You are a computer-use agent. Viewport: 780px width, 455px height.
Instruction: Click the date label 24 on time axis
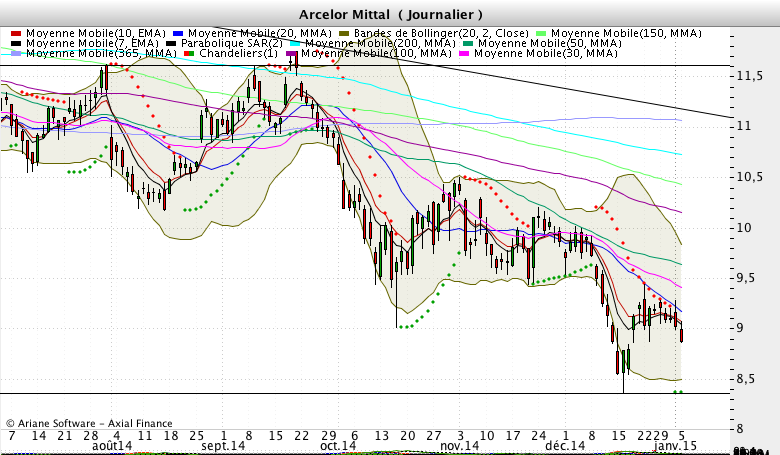coord(539,436)
